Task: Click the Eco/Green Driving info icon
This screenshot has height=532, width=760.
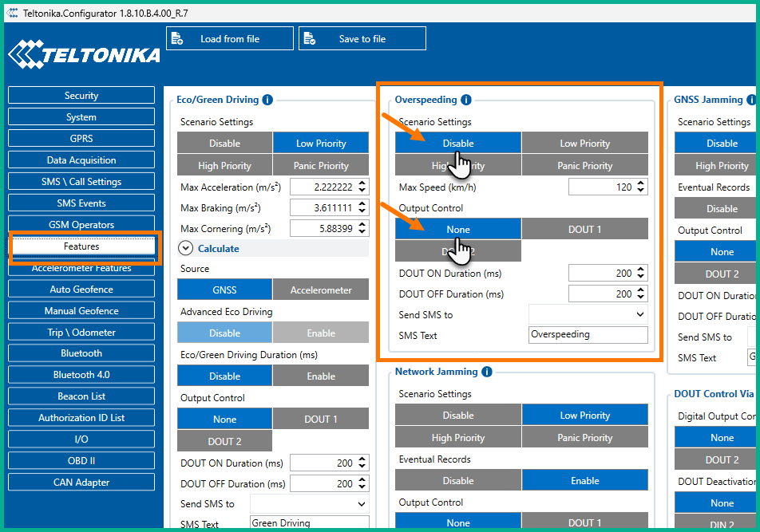Action: (x=267, y=100)
